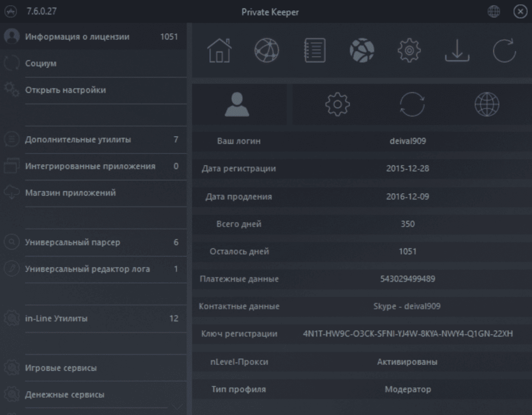
Task: Click the icon beside Дополнительные утилиты
Action: 11,139
